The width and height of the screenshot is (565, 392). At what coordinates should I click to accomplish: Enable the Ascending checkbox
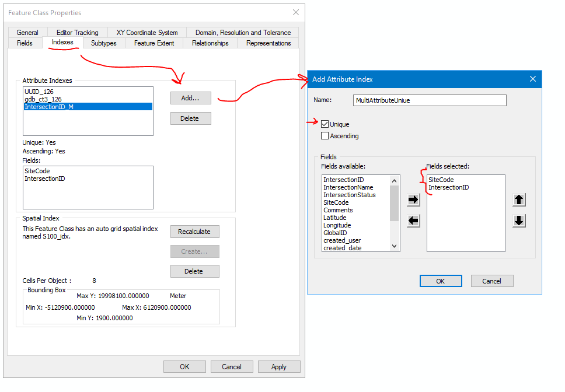(x=325, y=135)
